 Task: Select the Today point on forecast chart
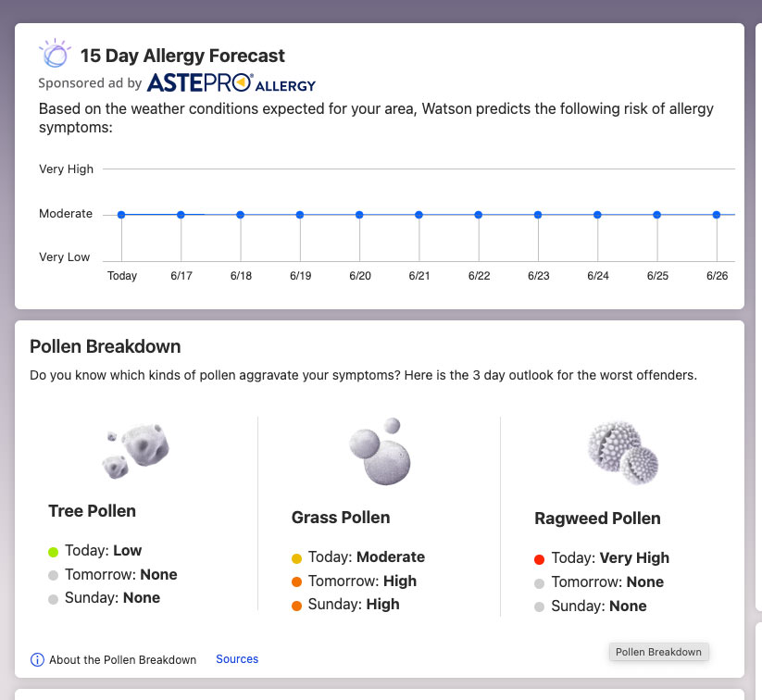[x=121, y=215]
